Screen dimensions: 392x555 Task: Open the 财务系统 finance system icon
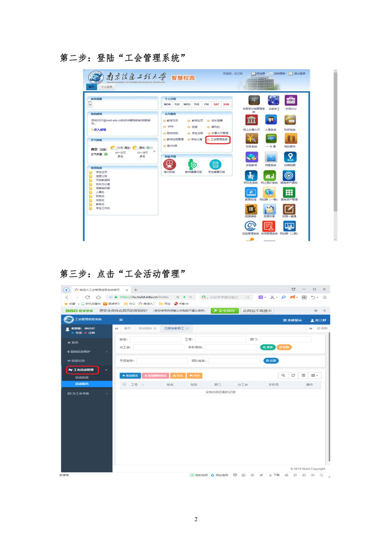pos(251,138)
